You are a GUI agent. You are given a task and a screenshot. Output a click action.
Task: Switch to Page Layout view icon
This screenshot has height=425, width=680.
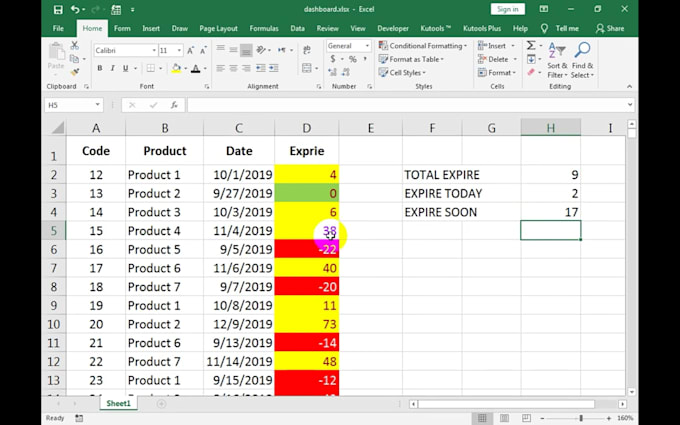(x=504, y=418)
